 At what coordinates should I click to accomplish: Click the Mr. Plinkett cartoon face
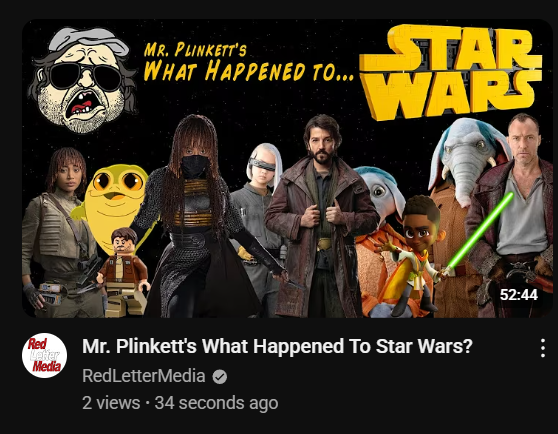83,80
